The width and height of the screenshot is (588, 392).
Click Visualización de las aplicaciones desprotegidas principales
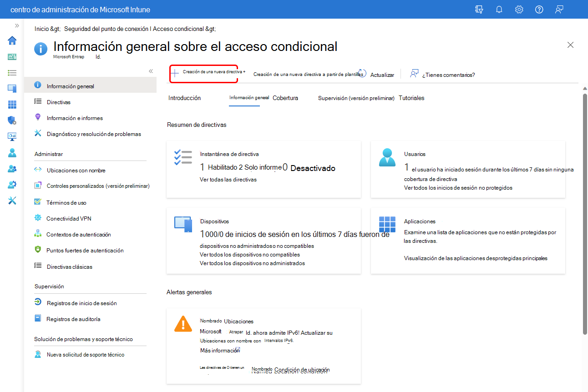476,258
